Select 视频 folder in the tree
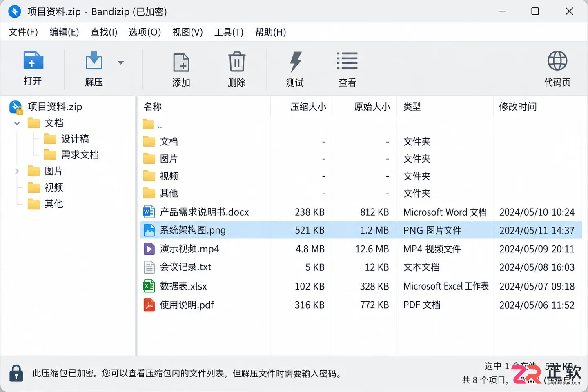This screenshot has width=588, height=392. pyautogui.click(x=54, y=187)
